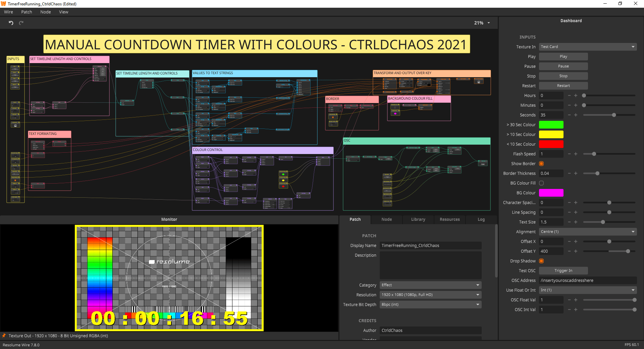Click the Resolume Wire logo in the title bar
The width and height of the screenshot is (644, 349).
click(3, 4)
